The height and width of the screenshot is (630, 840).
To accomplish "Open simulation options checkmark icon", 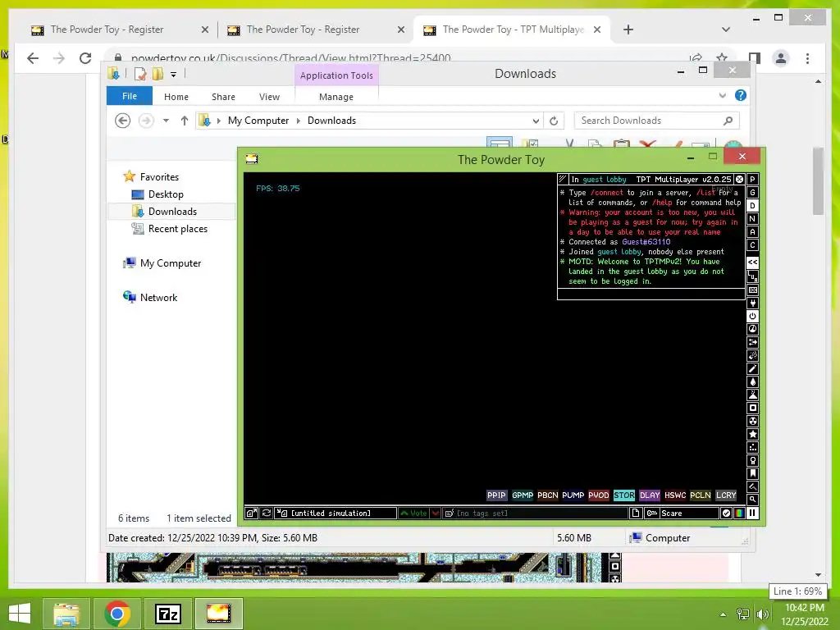I will point(726,514).
